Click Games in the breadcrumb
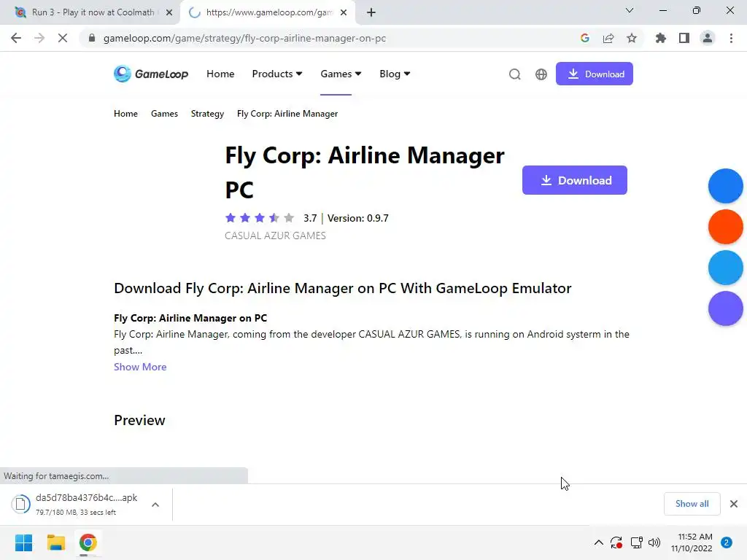This screenshot has width=747, height=560. (x=164, y=114)
